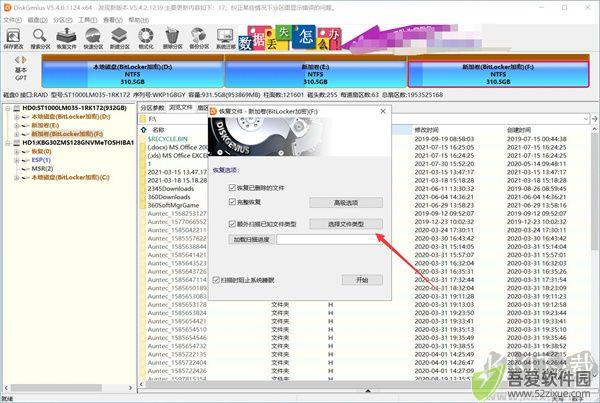This screenshot has width=600, height=403.
Task: Click the next disk right arrow
Action: 24,60
